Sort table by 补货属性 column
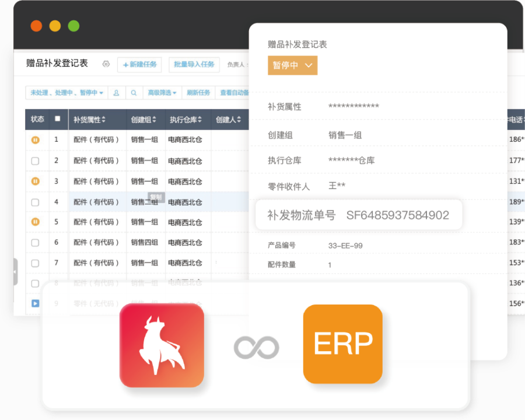 pos(89,120)
